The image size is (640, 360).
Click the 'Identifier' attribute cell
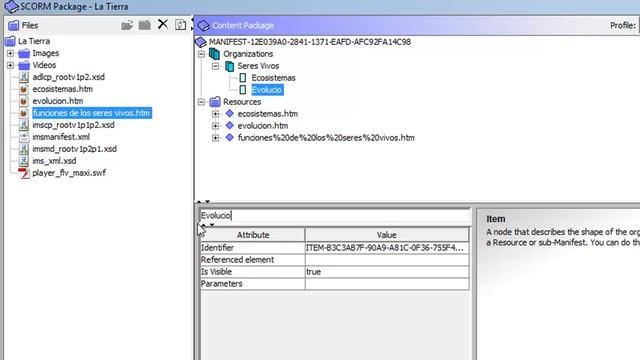coord(252,248)
